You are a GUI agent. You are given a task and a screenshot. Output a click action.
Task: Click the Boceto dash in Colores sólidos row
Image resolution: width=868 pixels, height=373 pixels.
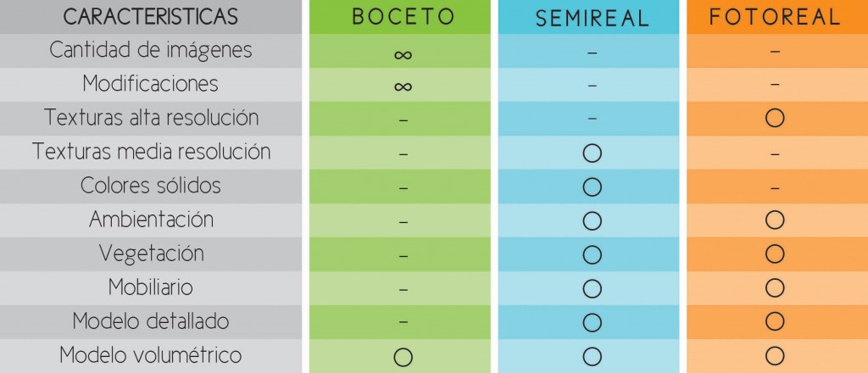pyautogui.click(x=403, y=187)
